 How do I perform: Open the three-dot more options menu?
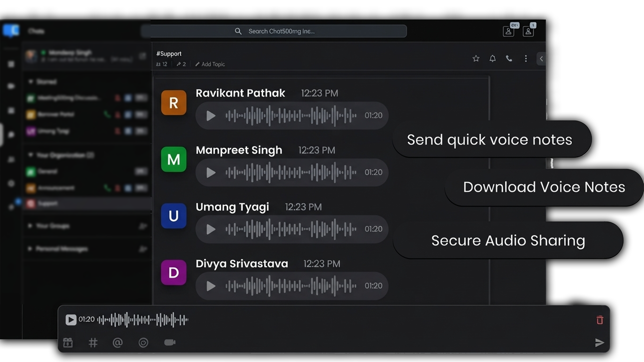[526, 58]
